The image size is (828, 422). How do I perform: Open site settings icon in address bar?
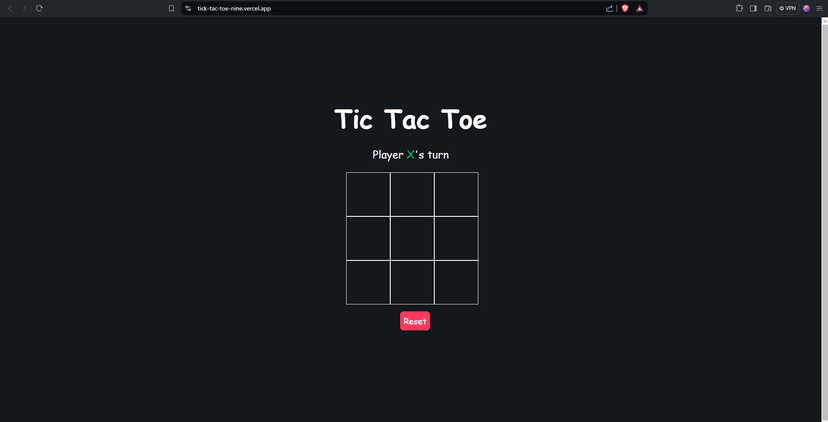[188, 8]
